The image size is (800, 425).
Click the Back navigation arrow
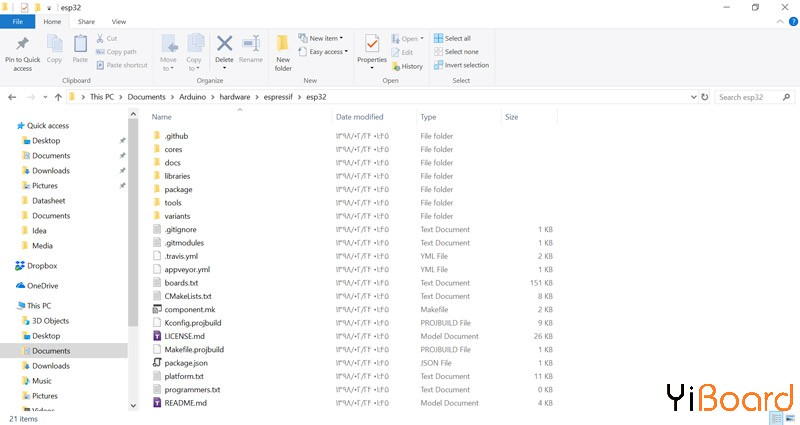pos(12,97)
